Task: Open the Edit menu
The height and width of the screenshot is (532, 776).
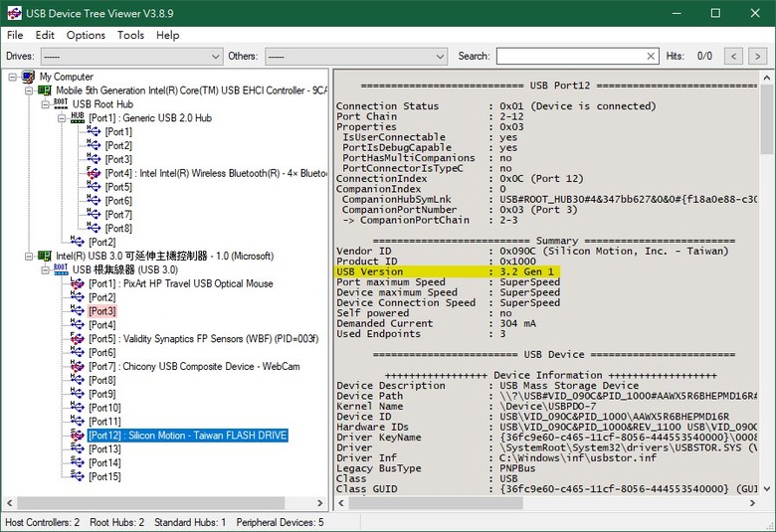Action: (45, 35)
